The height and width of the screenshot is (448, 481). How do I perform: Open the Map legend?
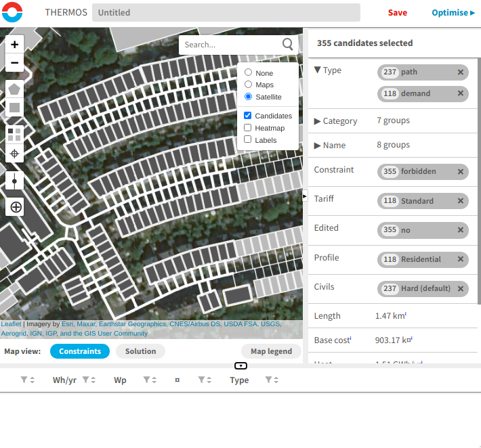(271, 351)
